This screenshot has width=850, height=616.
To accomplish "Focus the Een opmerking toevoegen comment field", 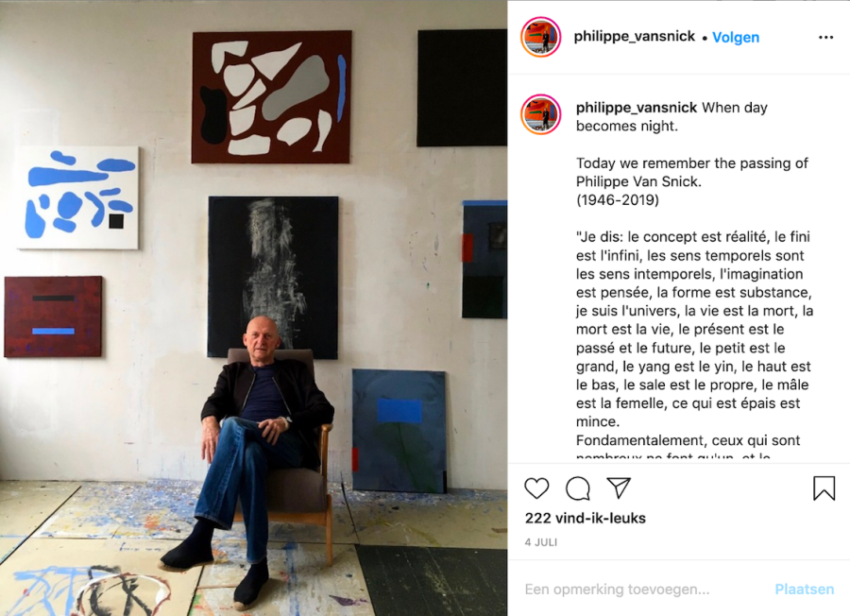I will 617,590.
